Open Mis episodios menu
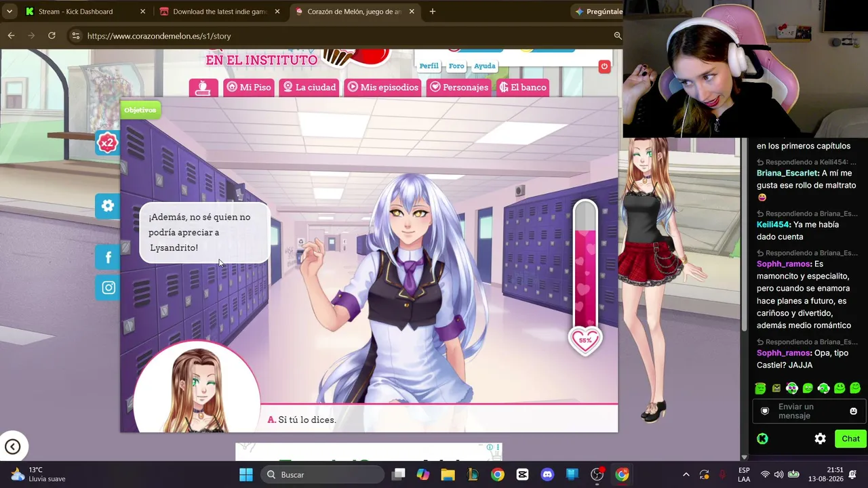 point(383,87)
